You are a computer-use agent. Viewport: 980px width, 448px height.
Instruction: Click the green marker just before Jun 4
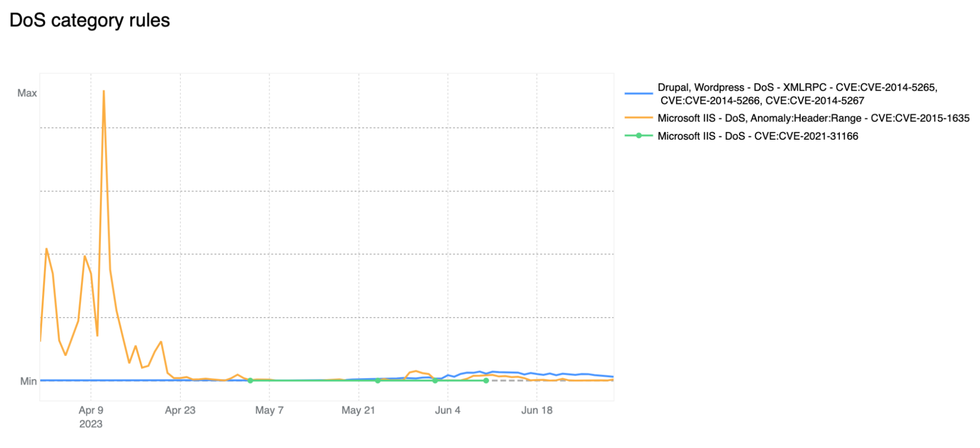pyautogui.click(x=435, y=380)
